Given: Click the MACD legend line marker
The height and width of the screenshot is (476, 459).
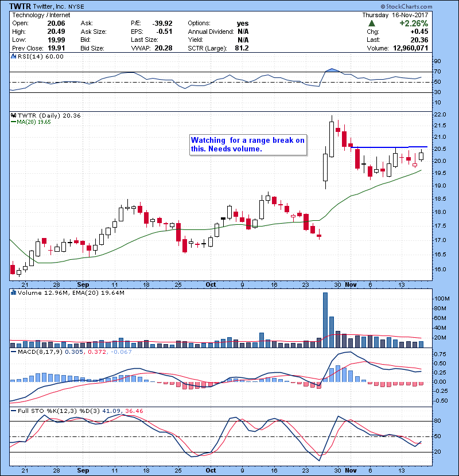Looking at the screenshot, I should [13, 352].
